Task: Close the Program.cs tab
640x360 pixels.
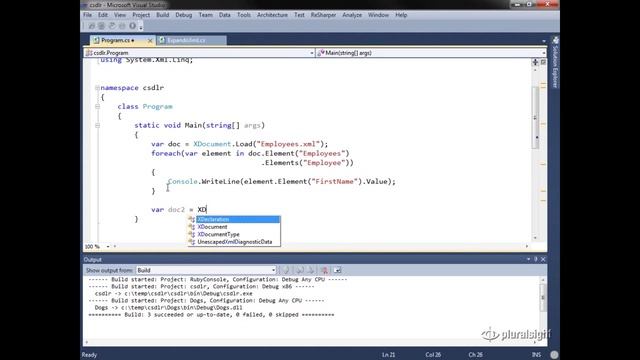Action: point(150,40)
